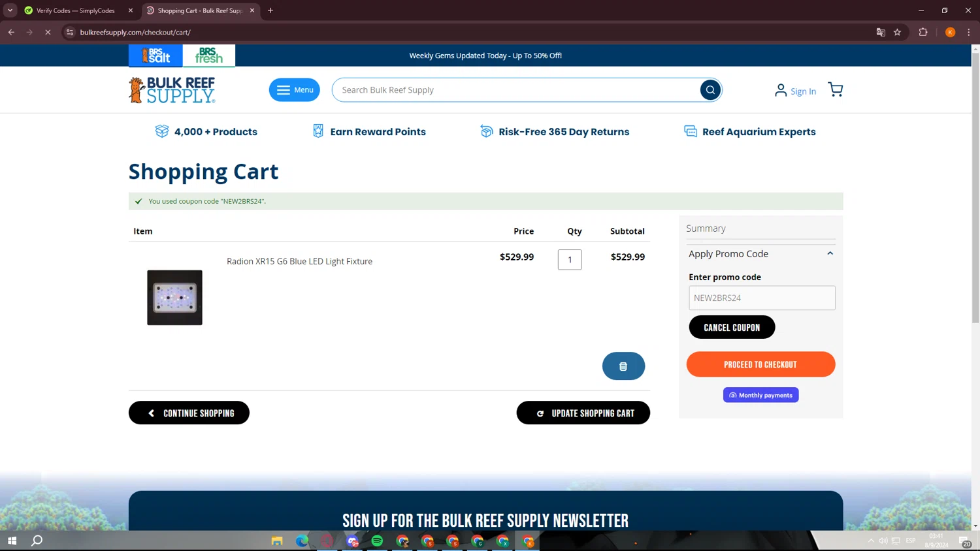Click the Summary heading

tap(706, 228)
